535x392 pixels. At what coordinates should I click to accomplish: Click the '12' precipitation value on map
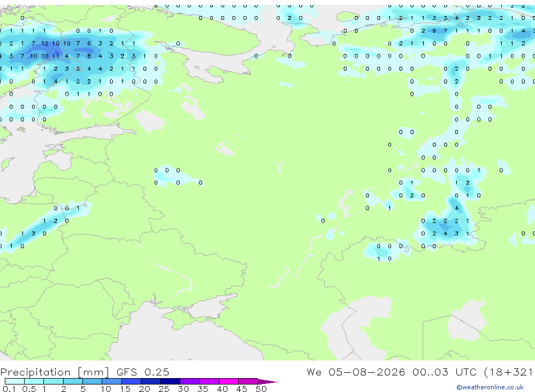pyautogui.click(x=45, y=43)
